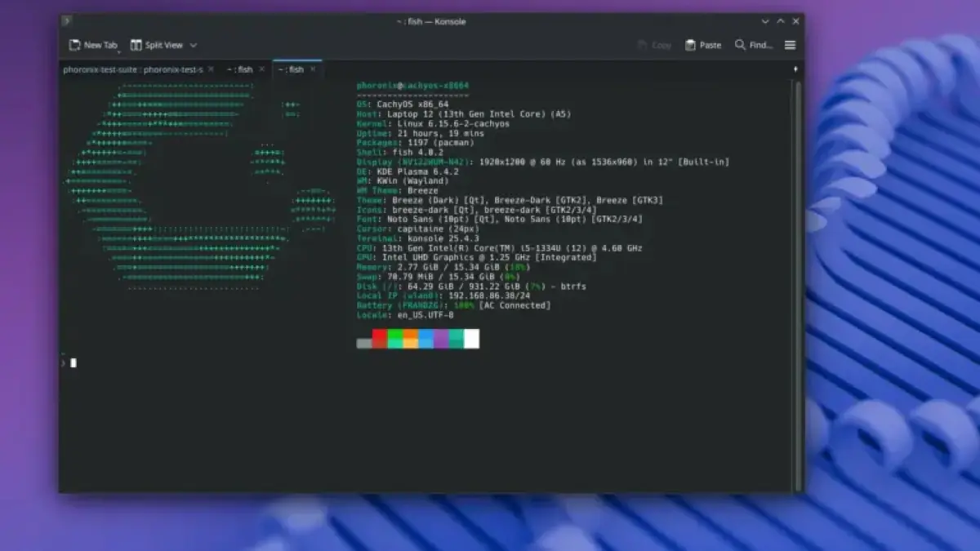Click the greyed-out Copy icon
Screen dimensions: 980x551
point(642,45)
